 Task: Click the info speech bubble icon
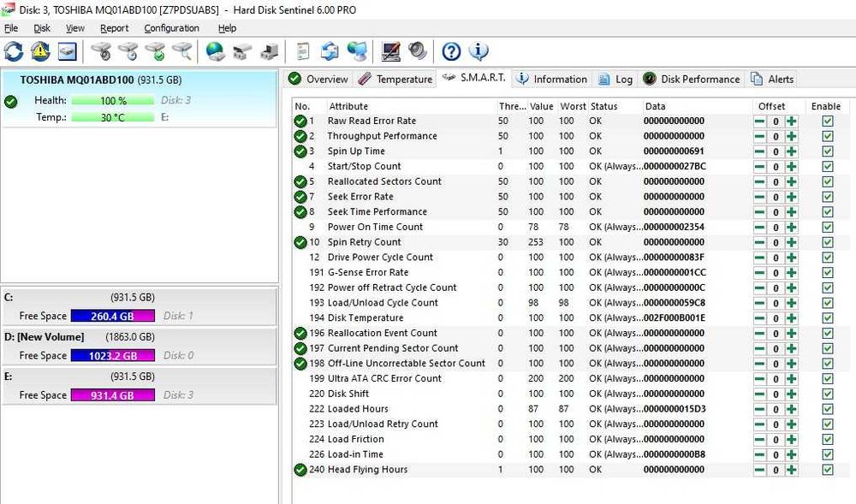479,52
